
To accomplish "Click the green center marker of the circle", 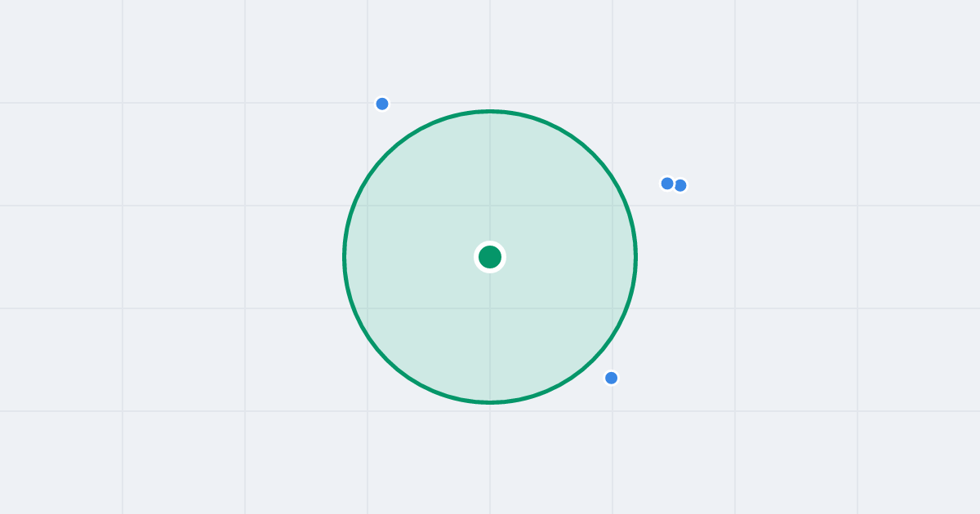I will (x=490, y=257).
